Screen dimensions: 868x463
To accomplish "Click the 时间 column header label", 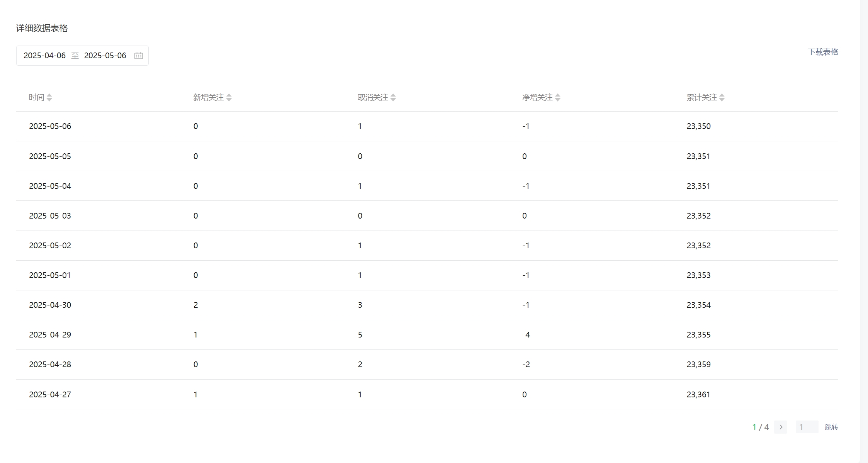I will point(37,97).
